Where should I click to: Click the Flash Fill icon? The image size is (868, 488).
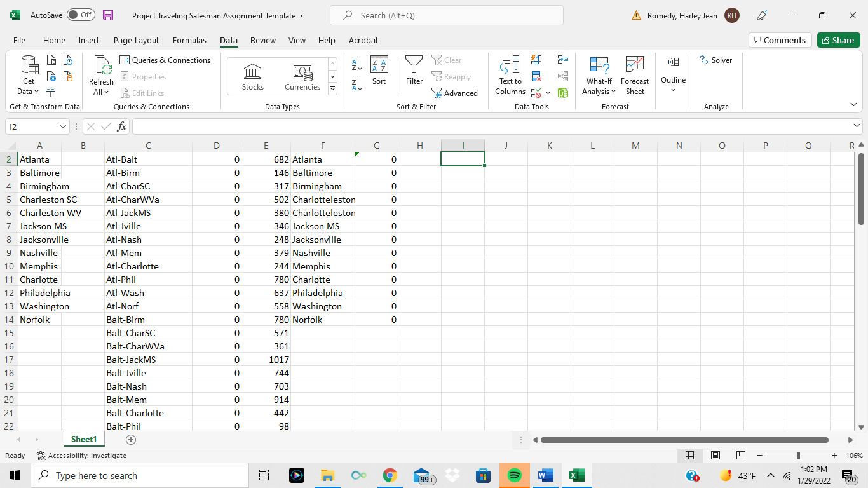click(x=536, y=60)
